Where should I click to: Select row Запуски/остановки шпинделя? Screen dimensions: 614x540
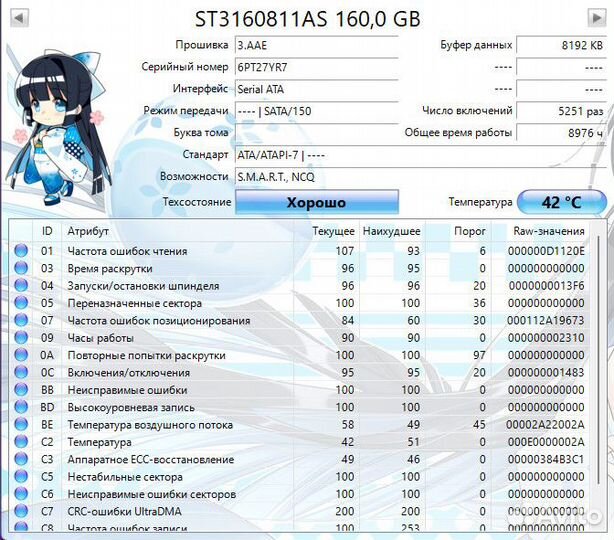(x=300, y=285)
